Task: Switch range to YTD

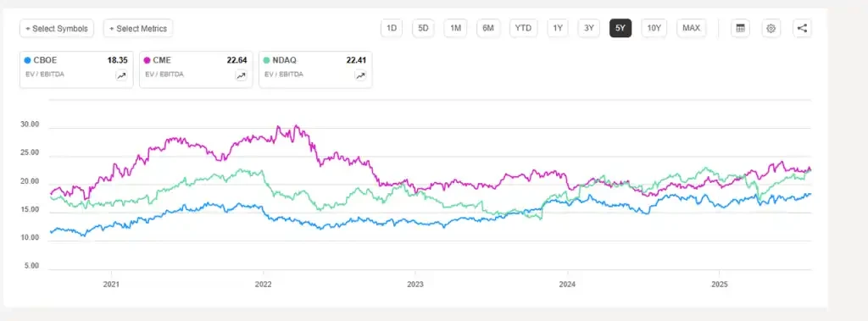Action: [523, 28]
